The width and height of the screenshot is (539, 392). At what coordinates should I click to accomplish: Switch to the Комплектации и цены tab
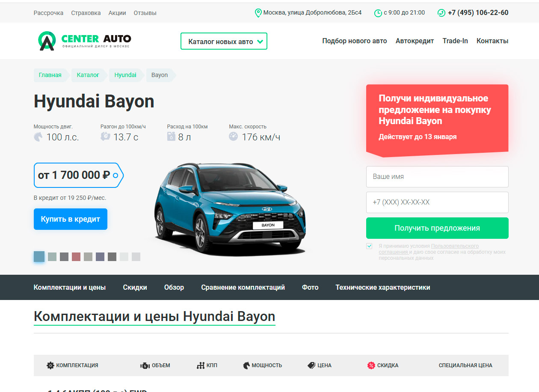[70, 288]
